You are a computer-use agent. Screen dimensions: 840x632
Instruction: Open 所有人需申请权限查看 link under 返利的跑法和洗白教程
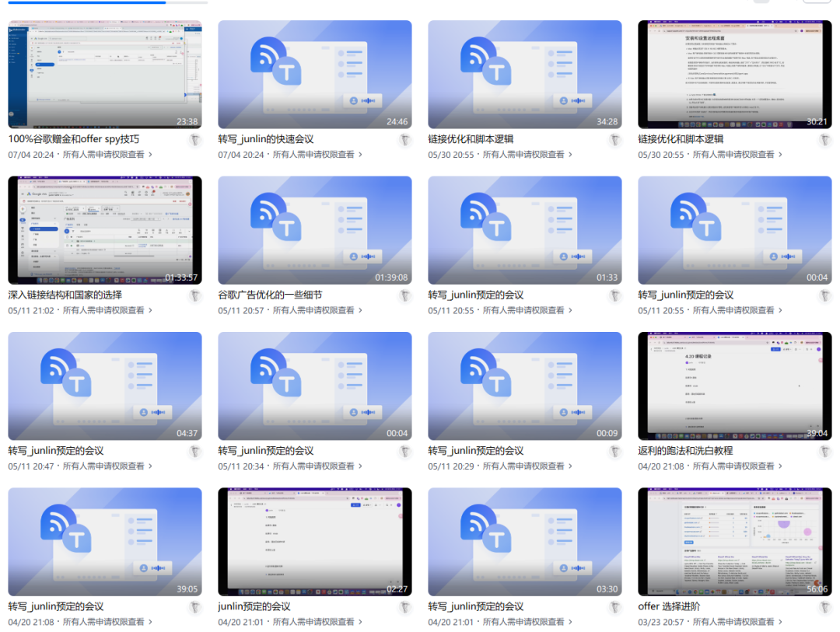tap(733, 466)
